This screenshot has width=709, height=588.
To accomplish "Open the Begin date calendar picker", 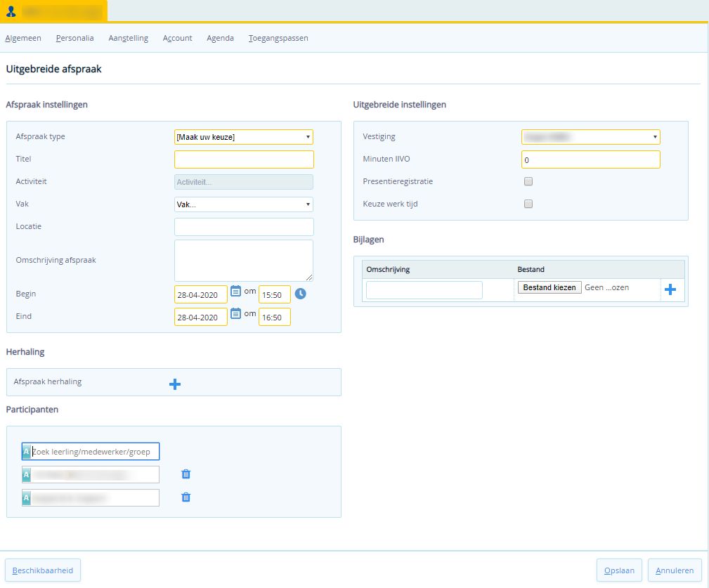I will tap(235, 291).
